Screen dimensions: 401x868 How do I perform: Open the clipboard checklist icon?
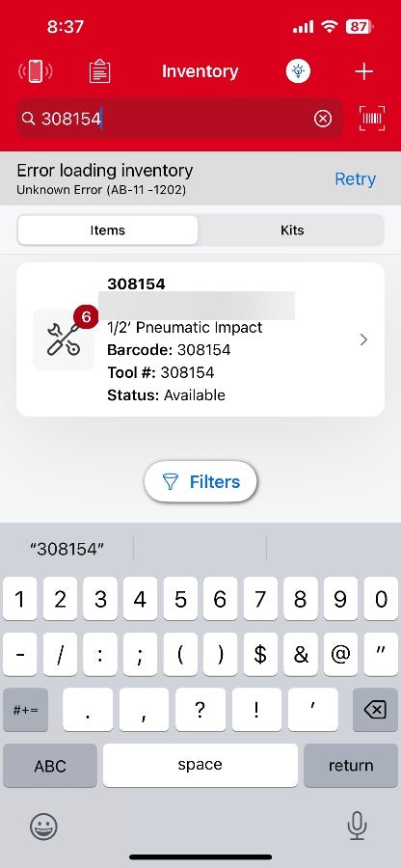[99, 71]
